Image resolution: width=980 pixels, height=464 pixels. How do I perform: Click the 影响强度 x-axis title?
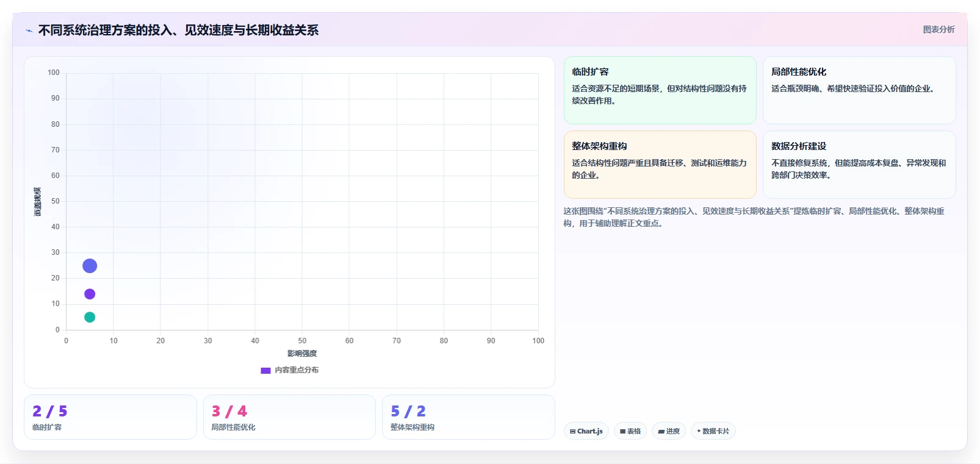302,354
